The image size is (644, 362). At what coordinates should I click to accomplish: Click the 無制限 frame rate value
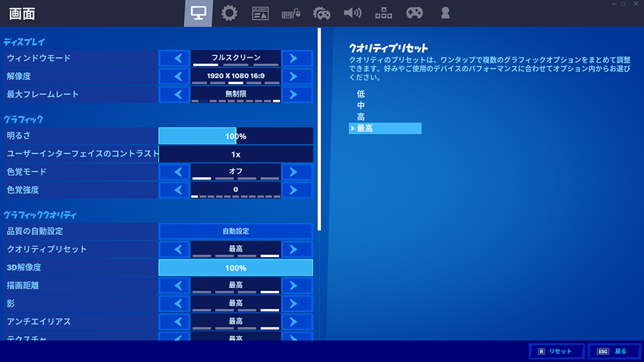tap(236, 94)
